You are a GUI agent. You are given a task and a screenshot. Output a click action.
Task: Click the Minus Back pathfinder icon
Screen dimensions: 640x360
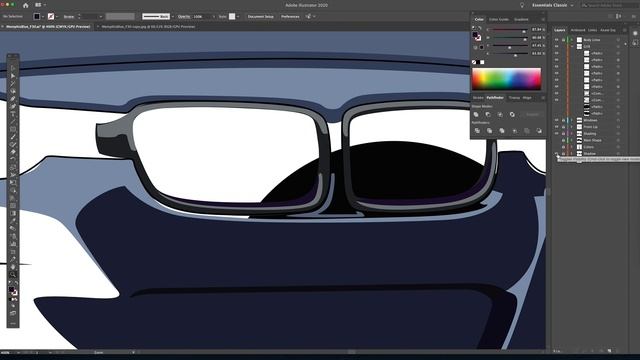coord(539,131)
